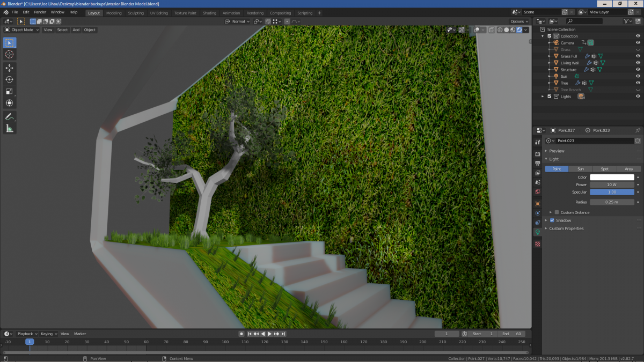Viewport: 644px width, 362px height.
Task: Set light type to Area
Action: (x=628, y=169)
